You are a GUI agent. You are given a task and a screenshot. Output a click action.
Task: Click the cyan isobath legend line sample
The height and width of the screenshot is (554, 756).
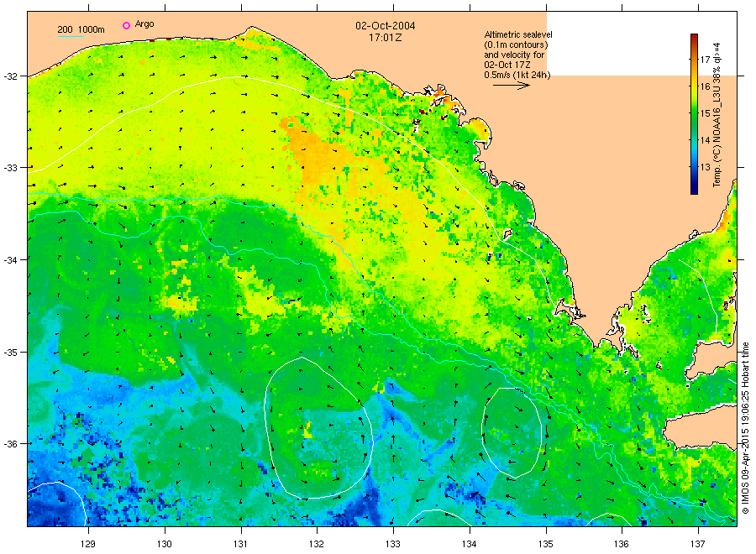(x=71, y=36)
